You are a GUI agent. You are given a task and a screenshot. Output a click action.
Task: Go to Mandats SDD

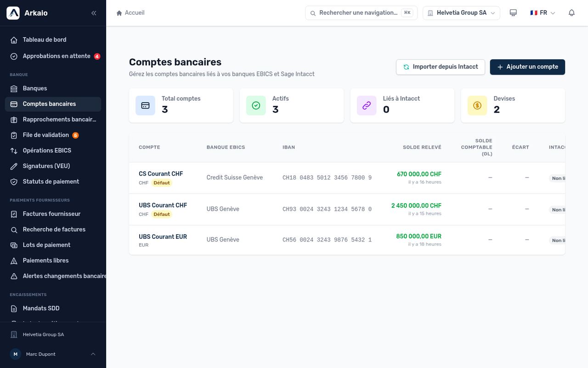point(53,308)
